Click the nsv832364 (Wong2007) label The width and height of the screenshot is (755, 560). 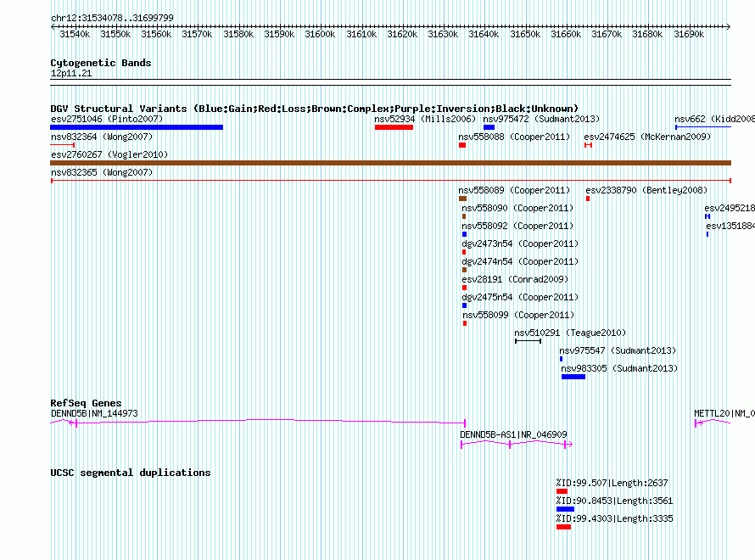[102, 137]
